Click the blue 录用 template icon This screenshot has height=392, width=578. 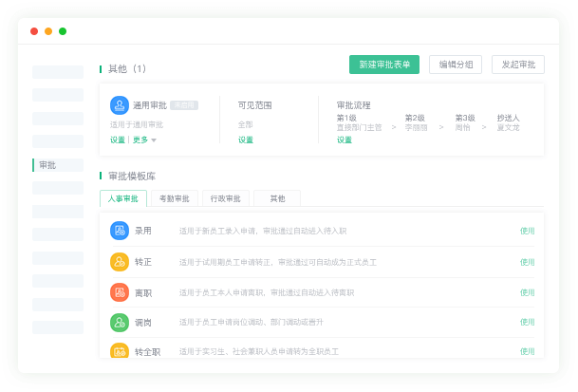pos(120,231)
